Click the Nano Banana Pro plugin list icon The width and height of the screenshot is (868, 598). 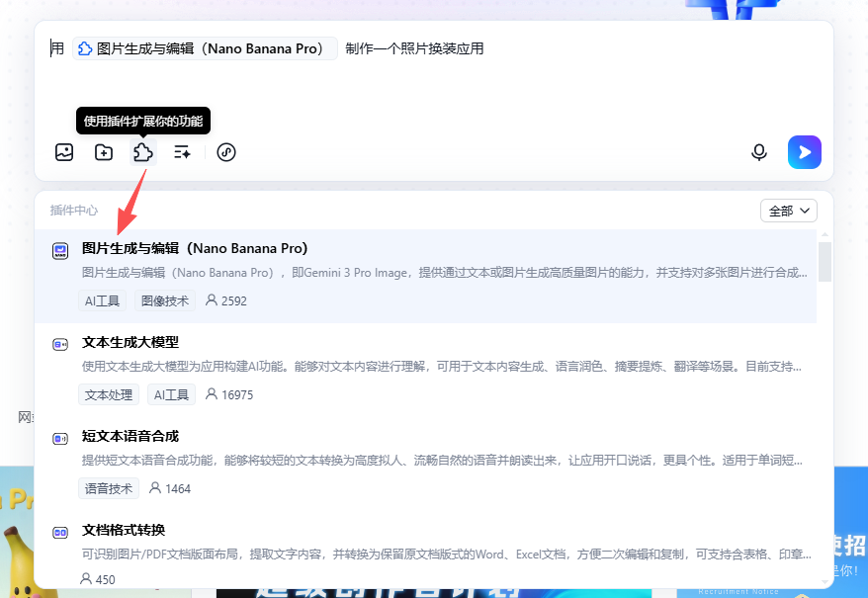60,250
